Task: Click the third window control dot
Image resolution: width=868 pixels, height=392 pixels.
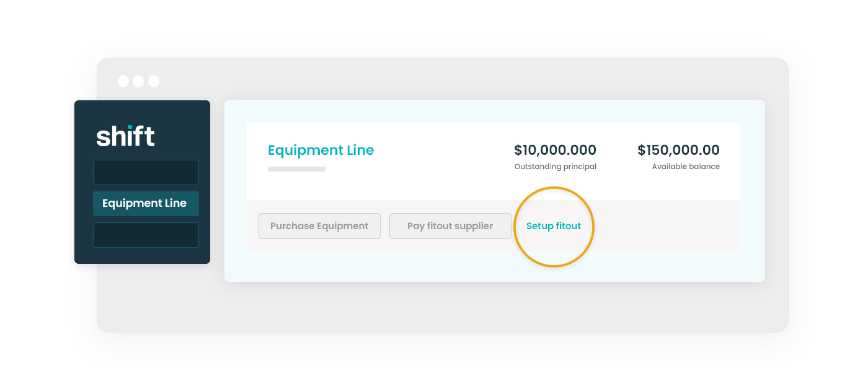Action: click(154, 81)
